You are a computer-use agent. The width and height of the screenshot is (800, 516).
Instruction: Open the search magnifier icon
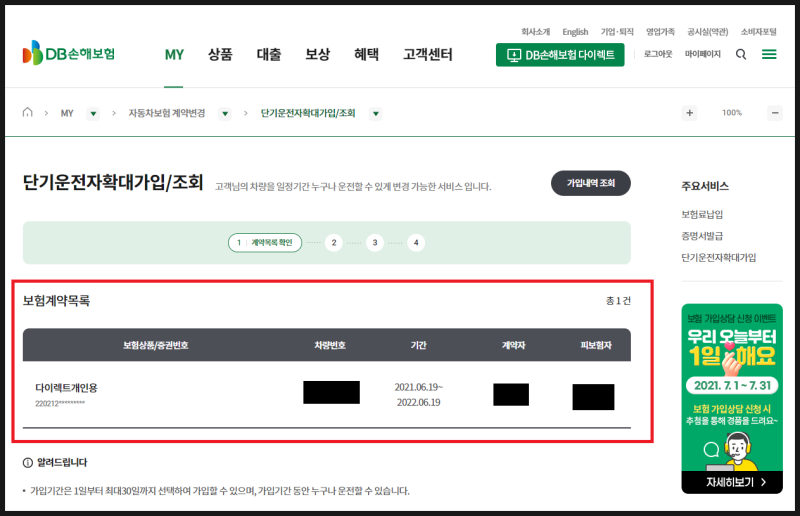pos(741,54)
